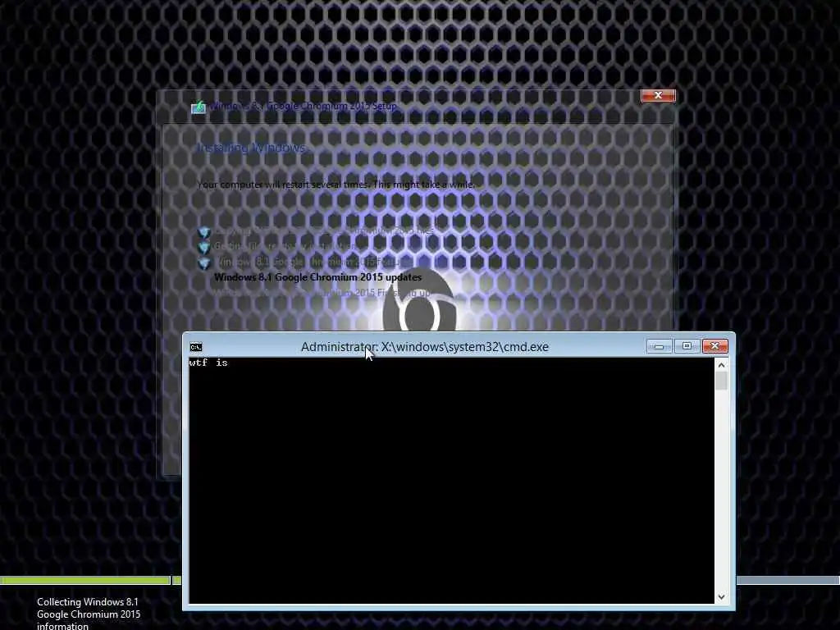
Task: Click 'Your computer will restart several times' text
Action: tap(336, 185)
